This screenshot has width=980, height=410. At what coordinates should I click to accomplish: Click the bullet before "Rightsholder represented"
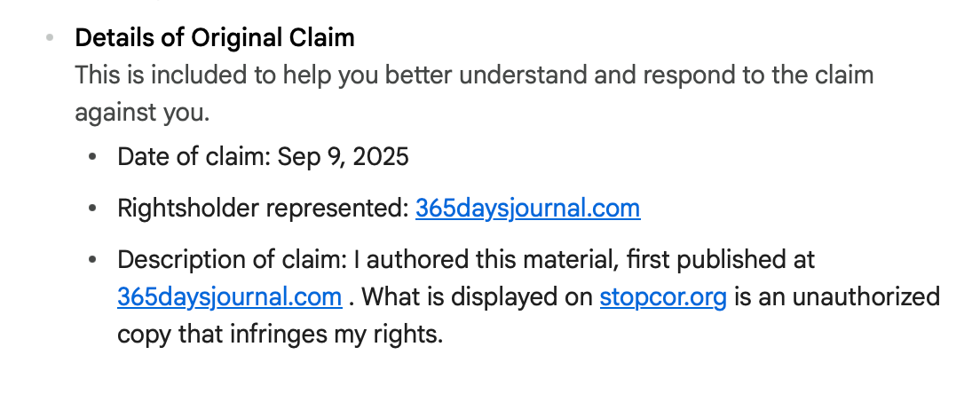(94, 209)
